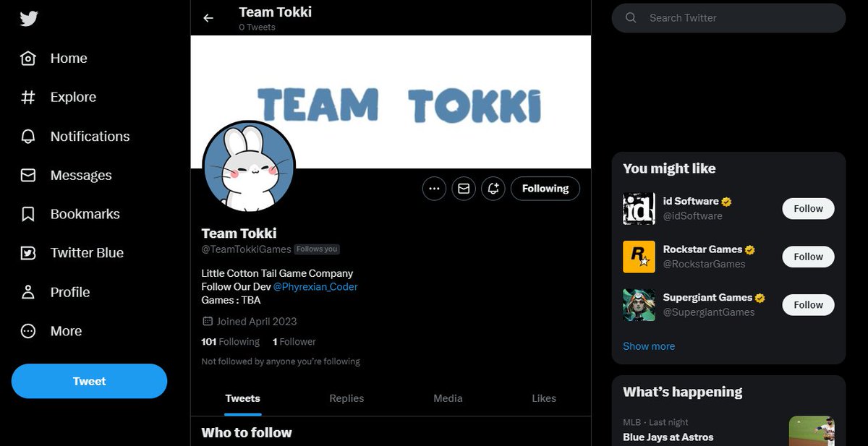Viewport: 868px width, 446px height.
Task: Open Notifications from the sidebar bell icon
Action: click(x=29, y=136)
